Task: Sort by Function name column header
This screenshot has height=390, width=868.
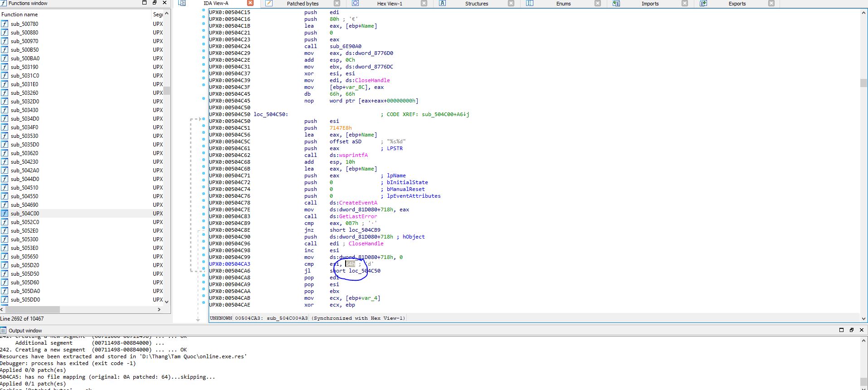Action: (75, 14)
